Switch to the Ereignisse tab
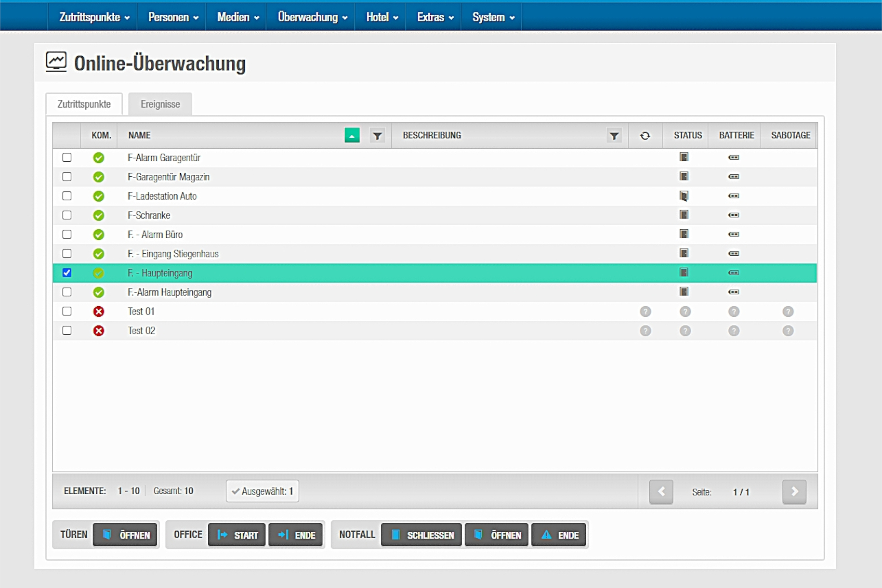This screenshot has width=882, height=588. click(x=160, y=104)
